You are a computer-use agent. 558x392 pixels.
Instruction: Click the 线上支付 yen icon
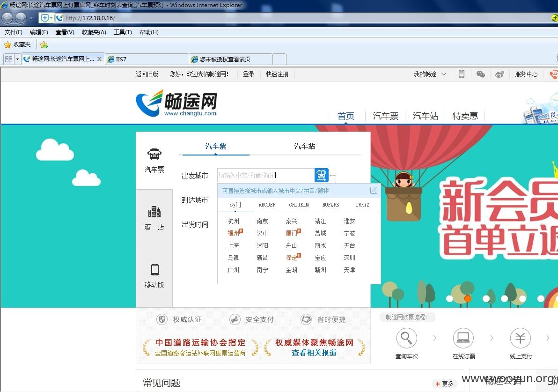(x=520, y=338)
